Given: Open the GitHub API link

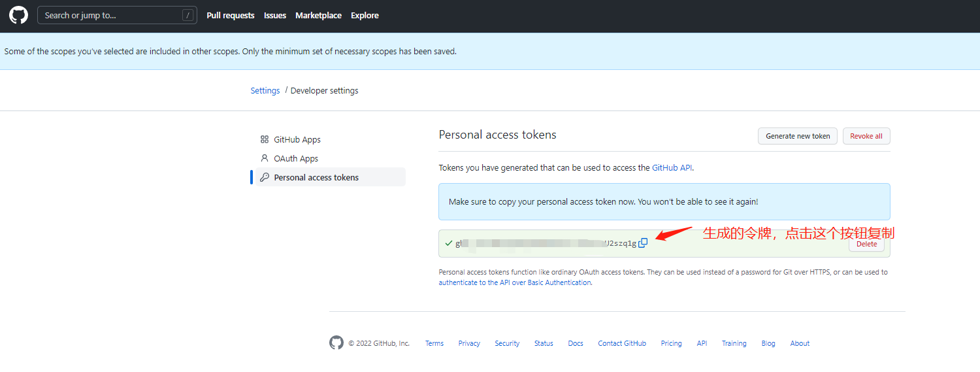Looking at the screenshot, I should pyautogui.click(x=672, y=168).
